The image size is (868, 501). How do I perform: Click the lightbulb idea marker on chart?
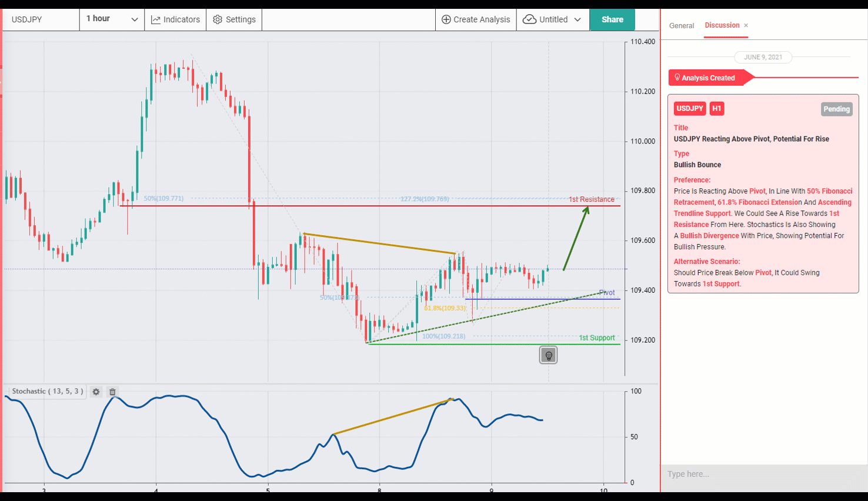click(x=548, y=355)
